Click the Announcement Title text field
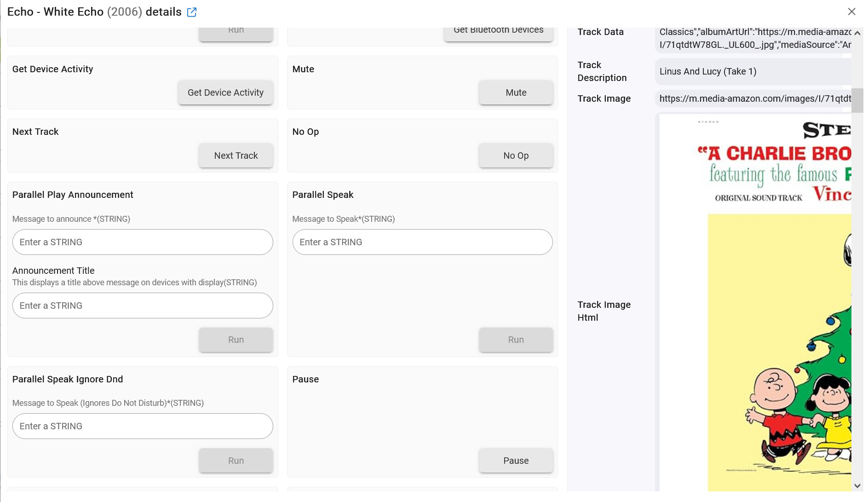The height and width of the screenshot is (502, 868). [143, 306]
